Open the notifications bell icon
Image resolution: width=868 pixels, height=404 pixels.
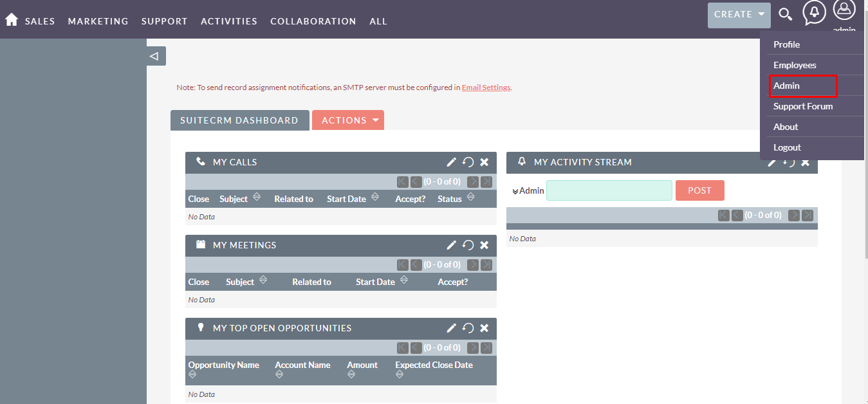pos(814,12)
